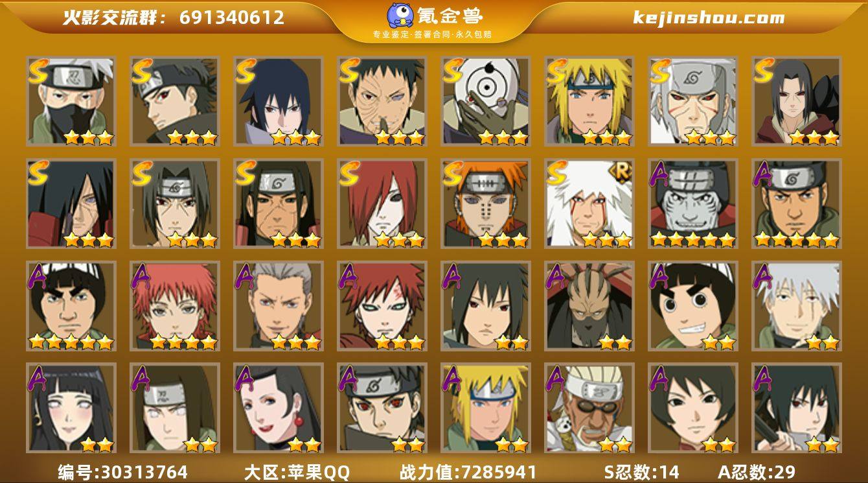Image resolution: width=868 pixels, height=483 pixels.
Task: Select the masked Kakashi S-rank portrait
Action: tap(71, 101)
